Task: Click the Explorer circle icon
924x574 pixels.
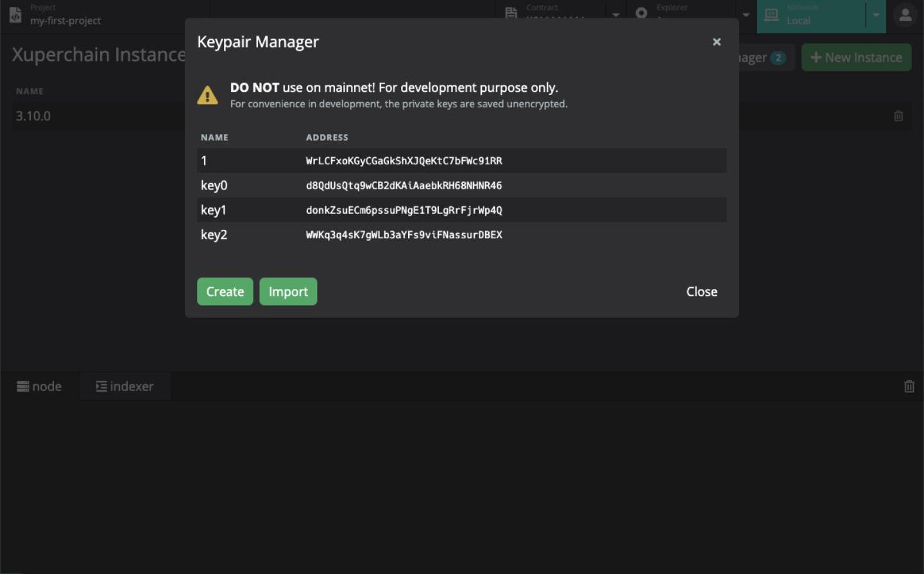Action: pyautogui.click(x=641, y=13)
